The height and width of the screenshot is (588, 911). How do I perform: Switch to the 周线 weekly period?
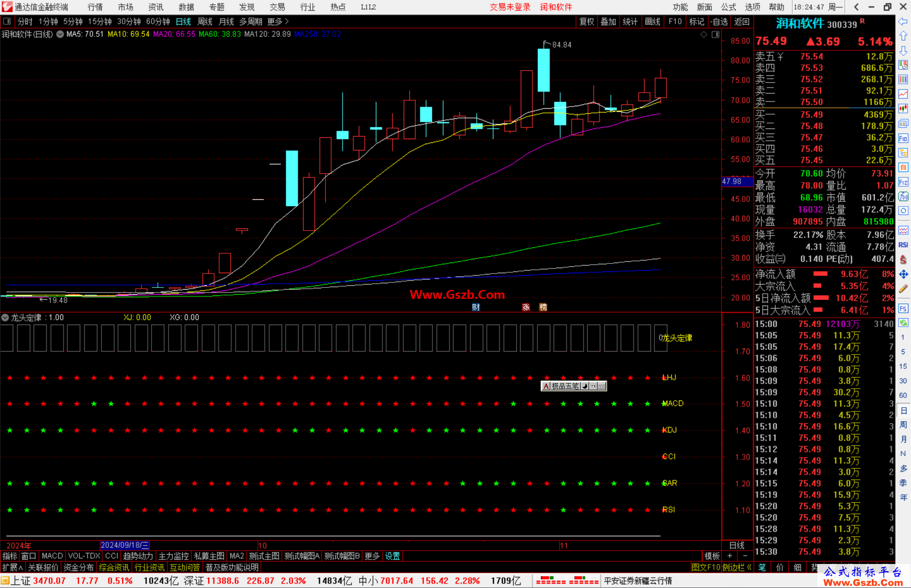coord(205,21)
